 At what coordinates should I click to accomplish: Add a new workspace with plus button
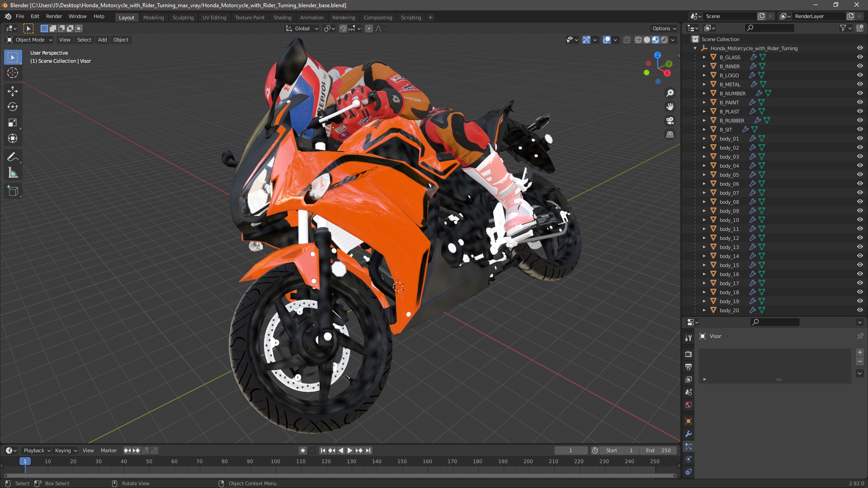pos(430,18)
